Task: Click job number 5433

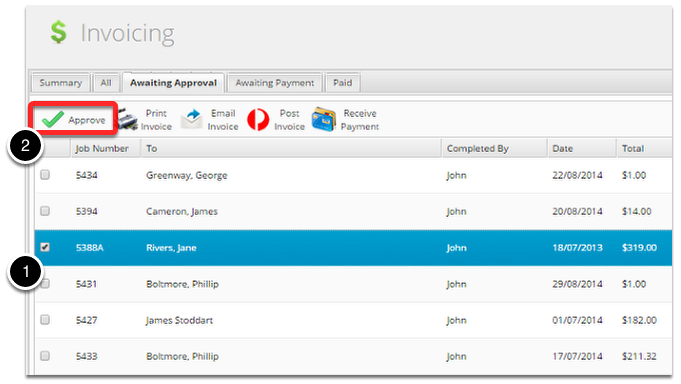Action: click(x=86, y=356)
